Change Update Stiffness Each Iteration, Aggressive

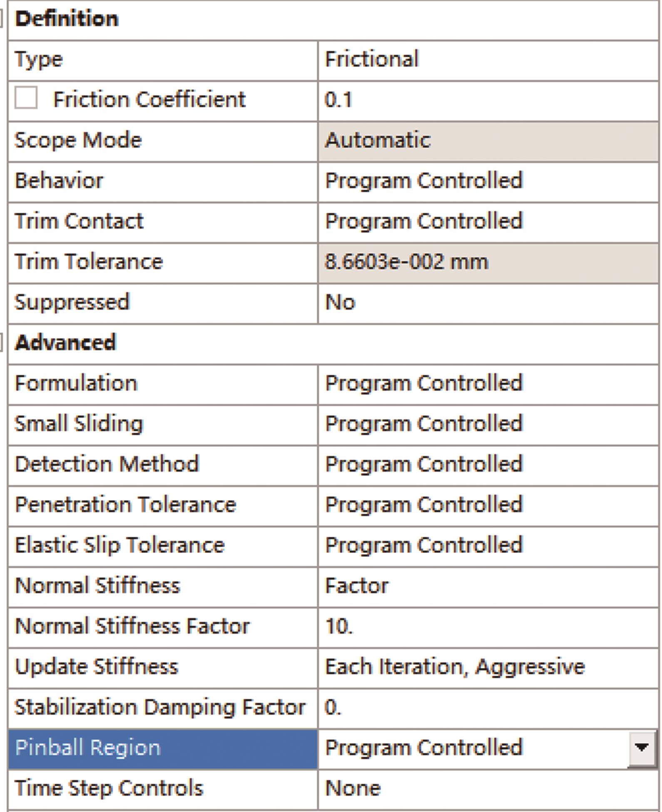(487, 666)
